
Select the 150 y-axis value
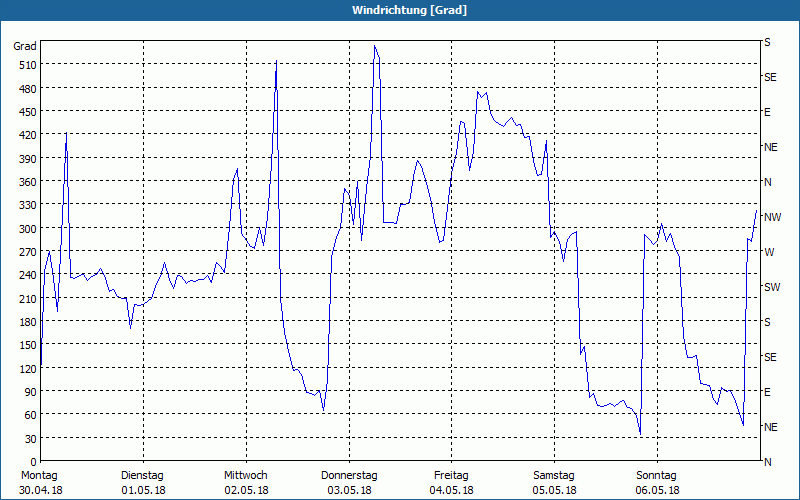point(28,345)
